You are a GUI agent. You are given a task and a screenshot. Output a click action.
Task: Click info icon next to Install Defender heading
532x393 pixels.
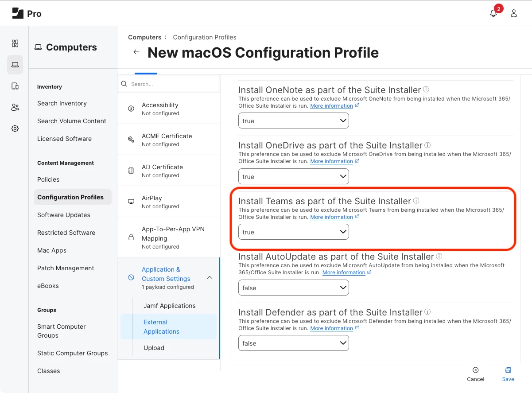point(427,312)
